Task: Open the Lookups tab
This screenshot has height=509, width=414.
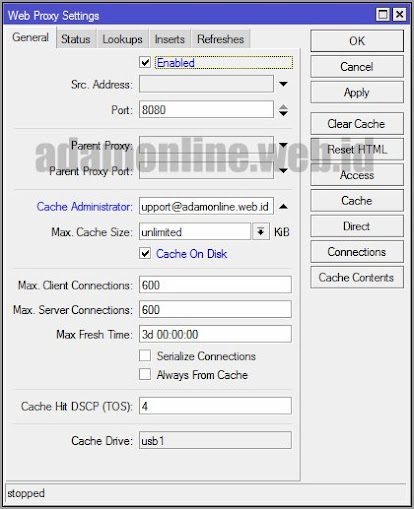Action: (122, 39)
